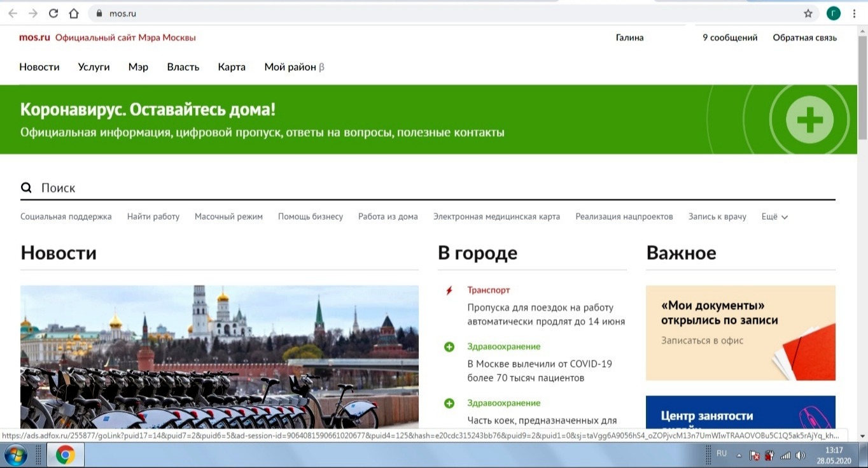The image size is (868, 468).
Task: Reload the mos.ru page
Action: [x=53, y=13]
